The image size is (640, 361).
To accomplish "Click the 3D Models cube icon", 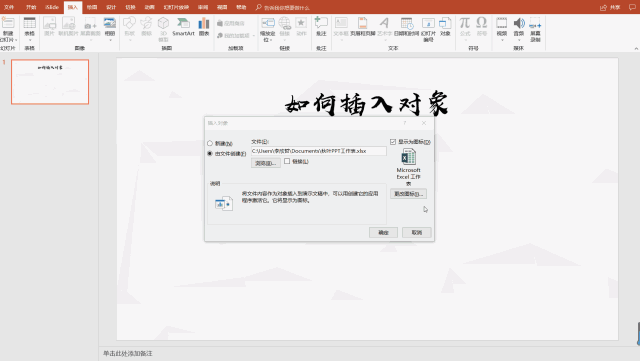I will [x=163, y=23].
